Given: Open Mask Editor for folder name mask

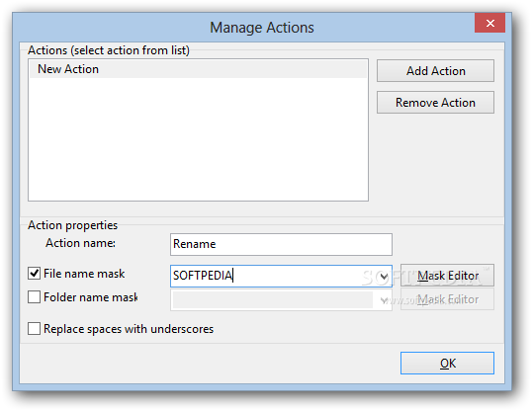Looking at the screenshot, I should pyautogui.click(x=447, y=299).
